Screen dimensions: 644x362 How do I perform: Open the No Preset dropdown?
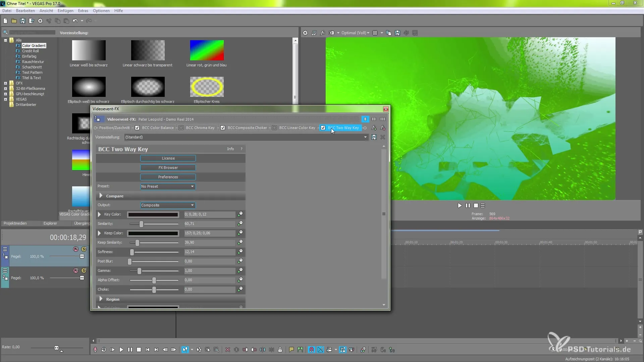(x=168, y=186)
